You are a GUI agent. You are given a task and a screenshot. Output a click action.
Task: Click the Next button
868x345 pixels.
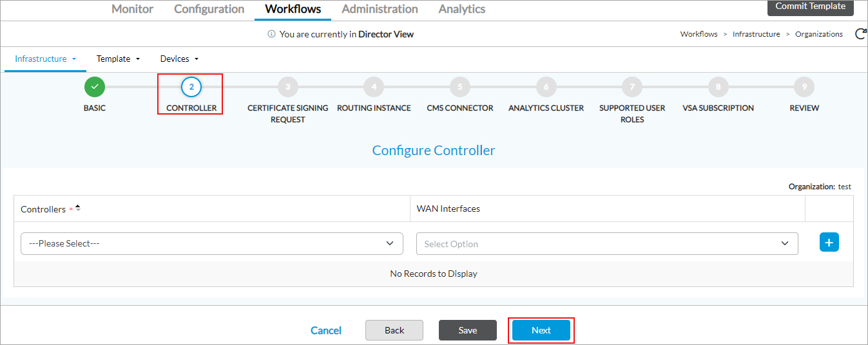point(541,330)
